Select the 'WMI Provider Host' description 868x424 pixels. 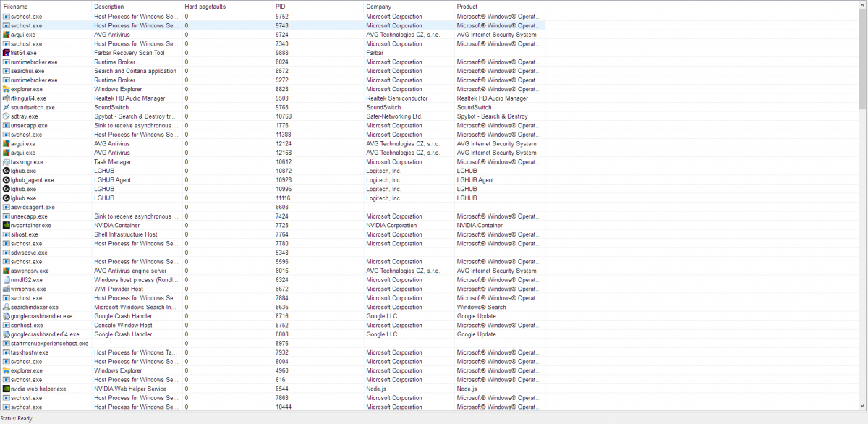[119, 289]
